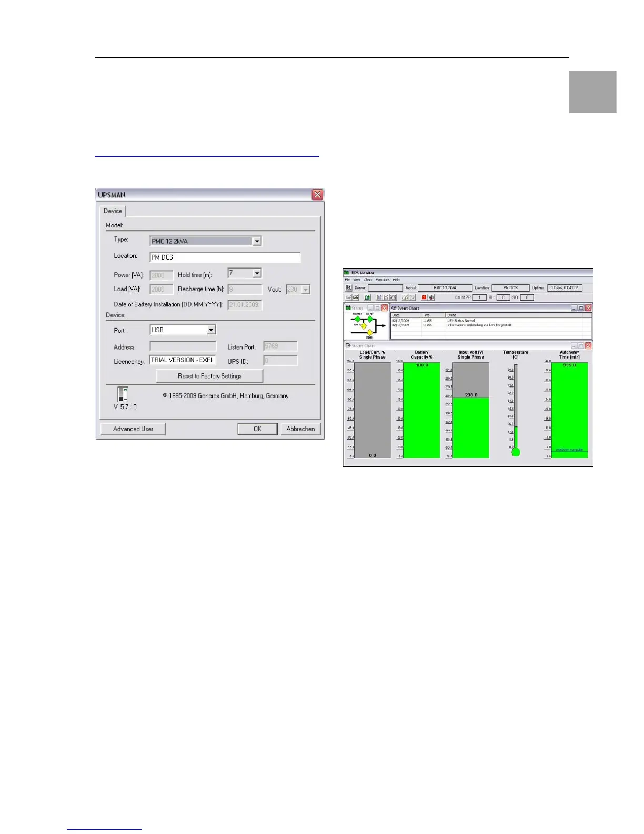Click the Listen Port field showing 5769
644x834 pixels.
[x=280, y=346]
